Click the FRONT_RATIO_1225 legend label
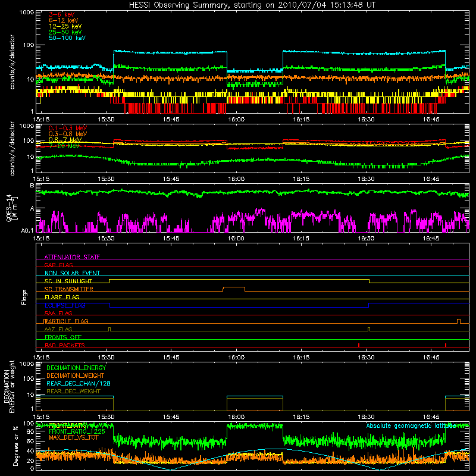476x476 pixels. [x=77, y=431]
